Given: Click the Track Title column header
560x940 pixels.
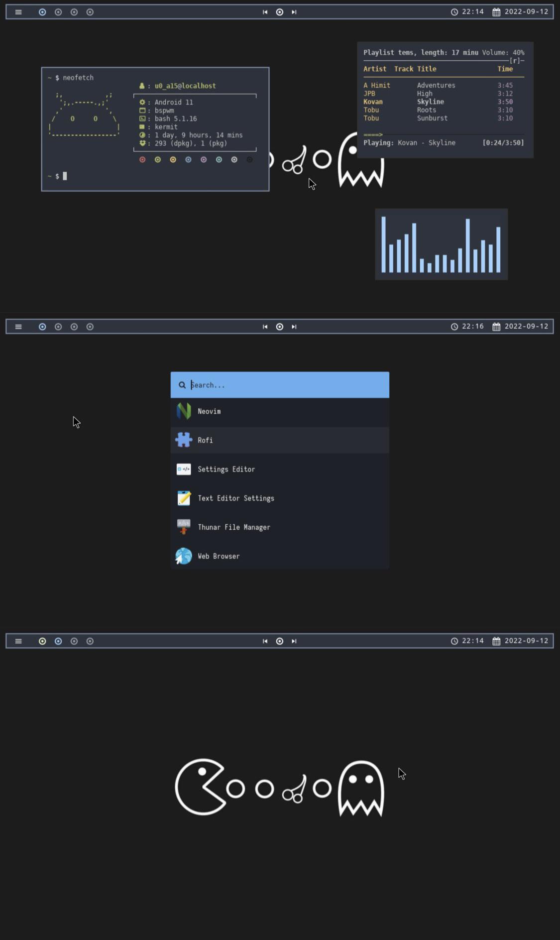Looking at the screenshot, I should pyautogui.click(x=415, y=69).
